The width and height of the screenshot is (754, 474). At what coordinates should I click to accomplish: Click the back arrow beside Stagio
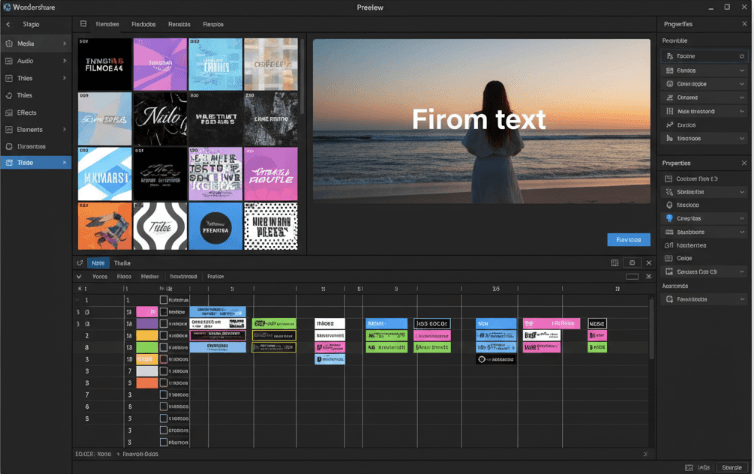click(x=10, y=23)
